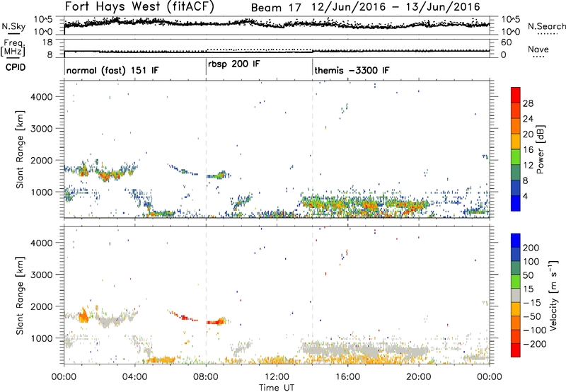Click the '08:00' time axis tick label
The image size is (566, 392).
206,377
